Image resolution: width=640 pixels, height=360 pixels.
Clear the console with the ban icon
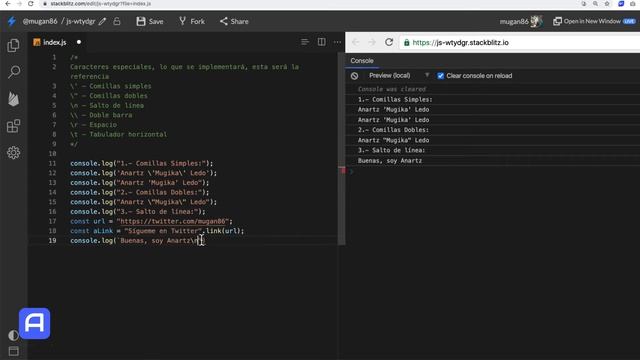354,76
